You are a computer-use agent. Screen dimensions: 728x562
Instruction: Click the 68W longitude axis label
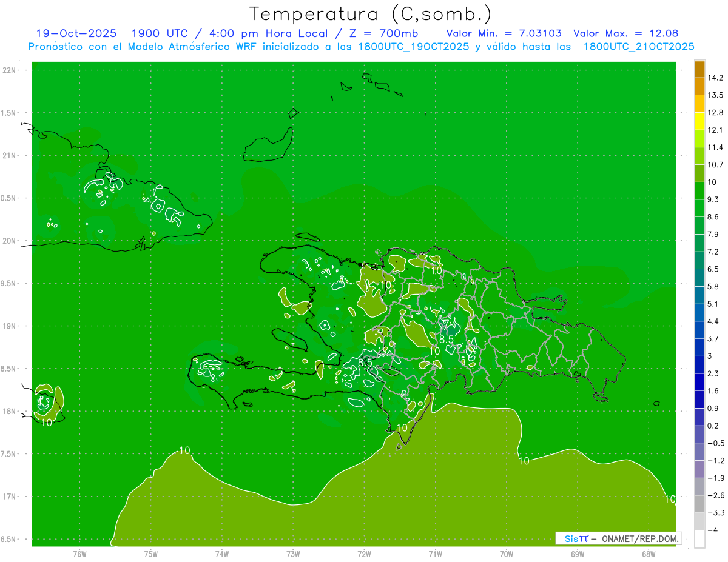click(x=648, y=554)
